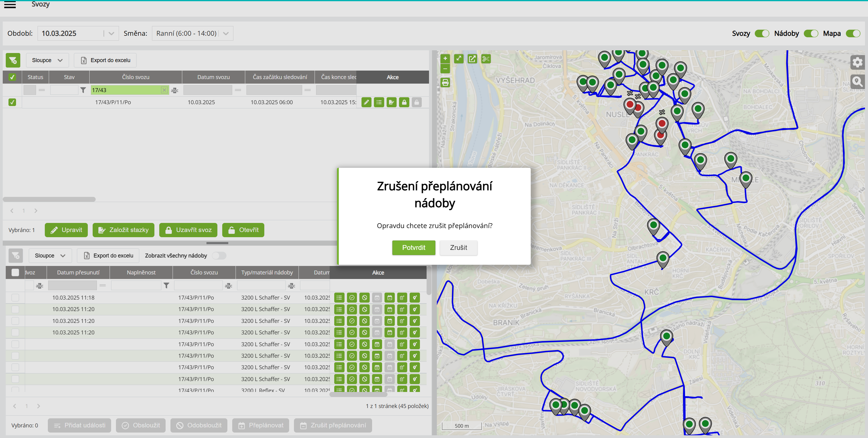Click the map search magnifier icon
868x438 pixels.
(857, 81)
